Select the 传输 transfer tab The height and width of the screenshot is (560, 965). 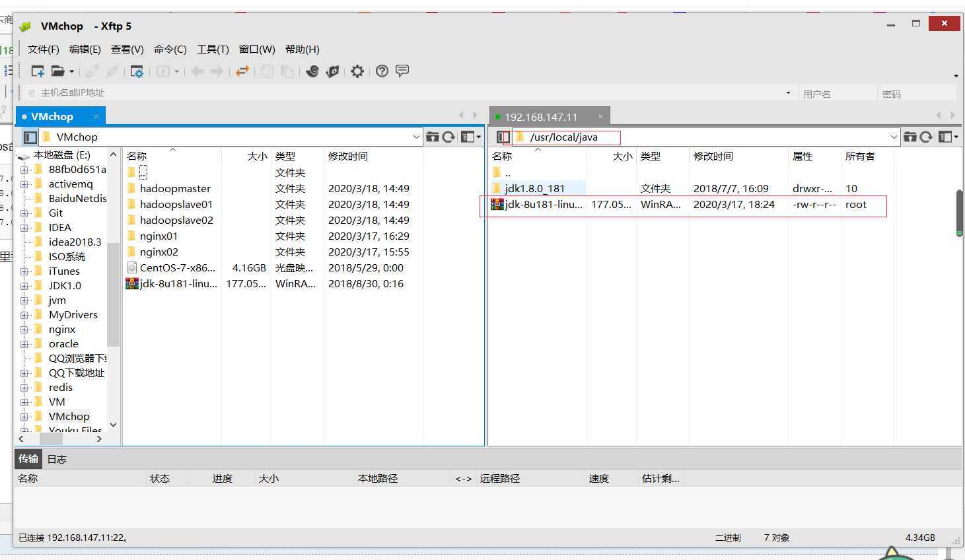[x=28, y=459]
